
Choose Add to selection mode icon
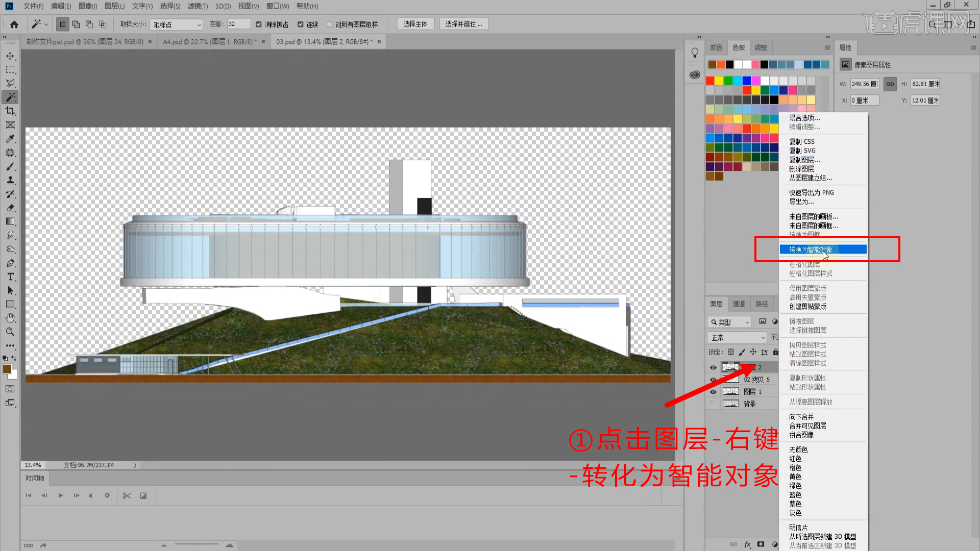click(76, 24)
